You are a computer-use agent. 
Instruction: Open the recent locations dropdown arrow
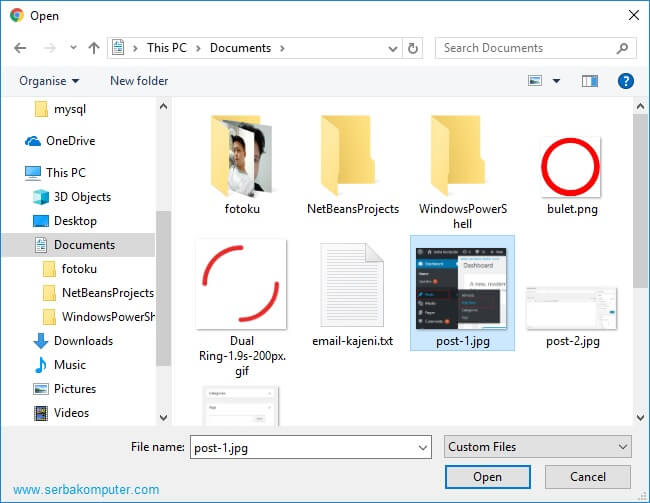tap(73, 48)
